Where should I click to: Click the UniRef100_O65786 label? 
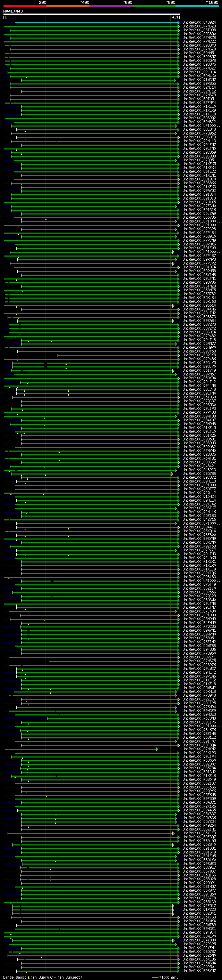tap(199, 473)
